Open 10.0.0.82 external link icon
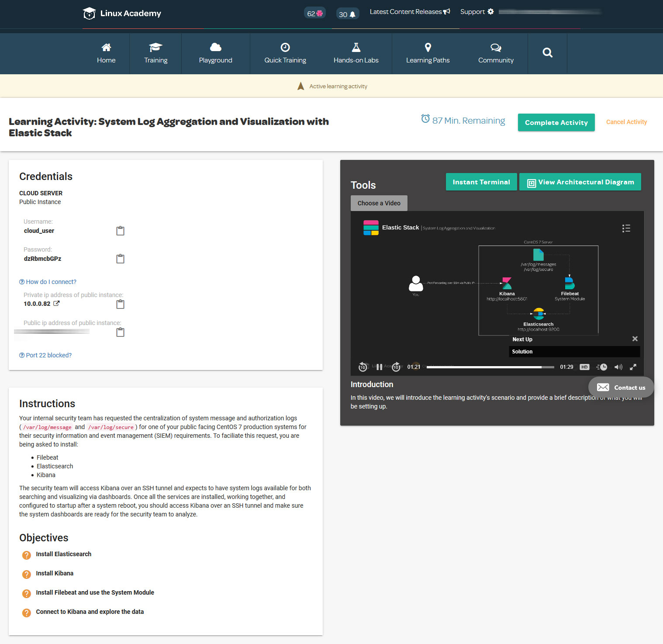 pos(56,303)
